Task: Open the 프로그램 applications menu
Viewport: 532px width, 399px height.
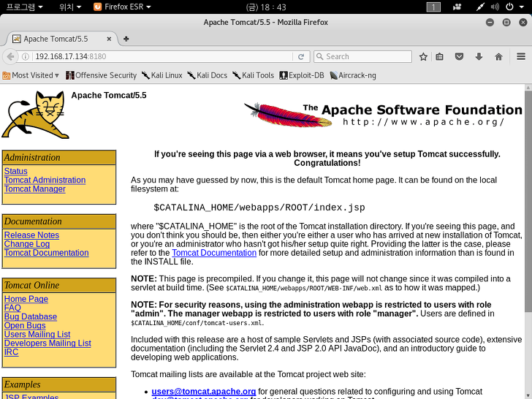Action: pos(24,7)
